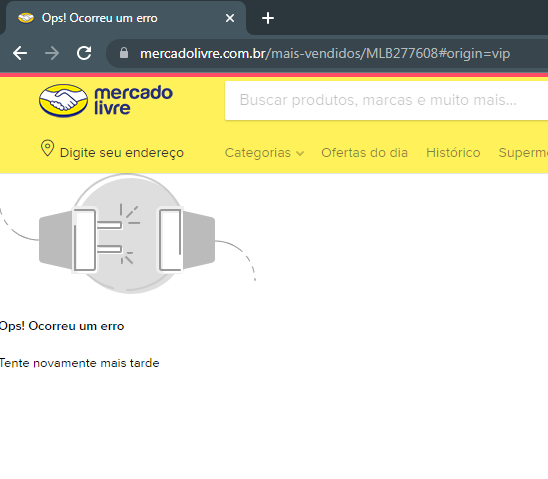Click the URL in the address bar
Image resolution: width=548 pixels, height=479 pixels.
325,53
